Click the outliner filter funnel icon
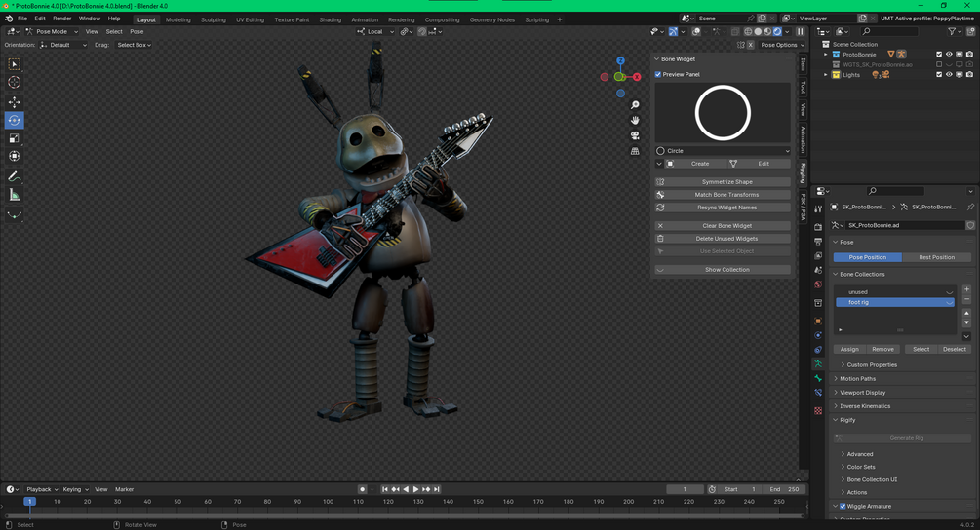The image size is (980, 530). [952, 31]
